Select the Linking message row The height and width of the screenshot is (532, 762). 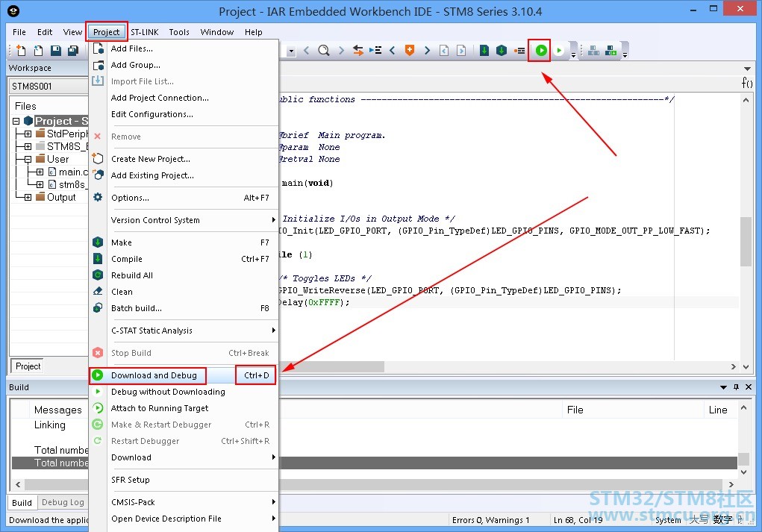click(x=374, y=425)
